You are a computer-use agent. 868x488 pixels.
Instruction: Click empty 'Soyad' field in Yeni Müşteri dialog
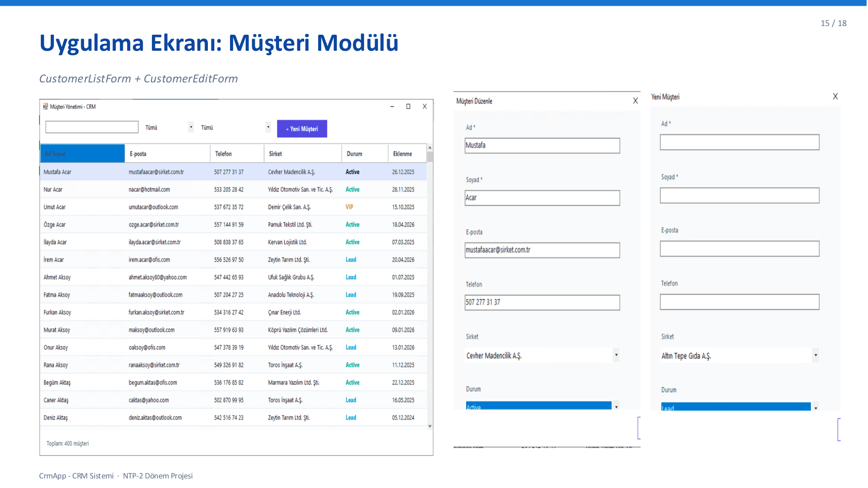coord(740,196)
